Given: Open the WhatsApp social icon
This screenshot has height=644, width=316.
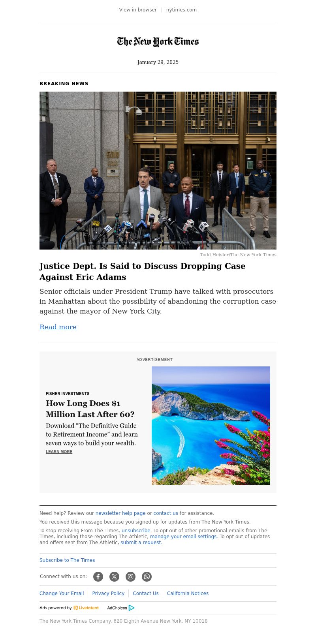Looking at the screenshot, I should (x=147, y=576).
